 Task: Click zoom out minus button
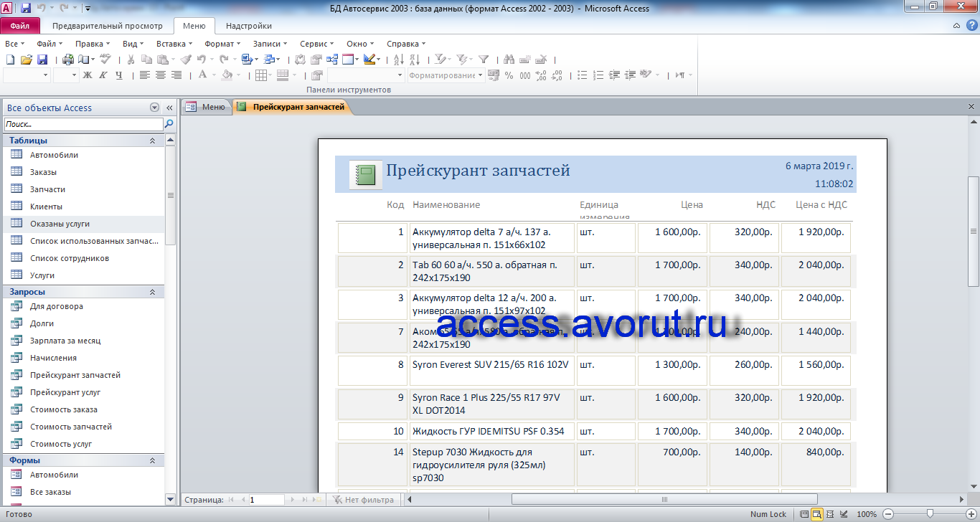(888, 514)
